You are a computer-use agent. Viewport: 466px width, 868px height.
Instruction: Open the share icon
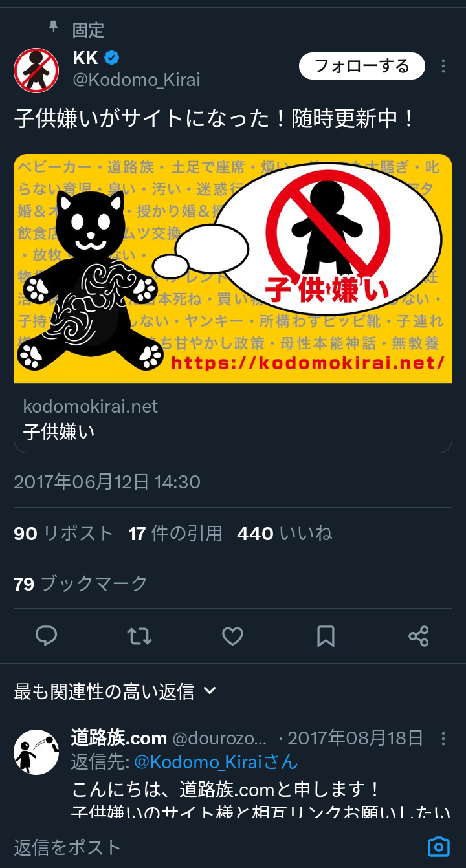click(419, 636)
